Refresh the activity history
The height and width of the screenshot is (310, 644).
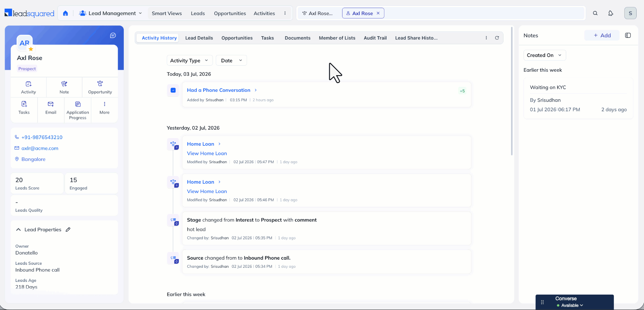pos(497,38)
